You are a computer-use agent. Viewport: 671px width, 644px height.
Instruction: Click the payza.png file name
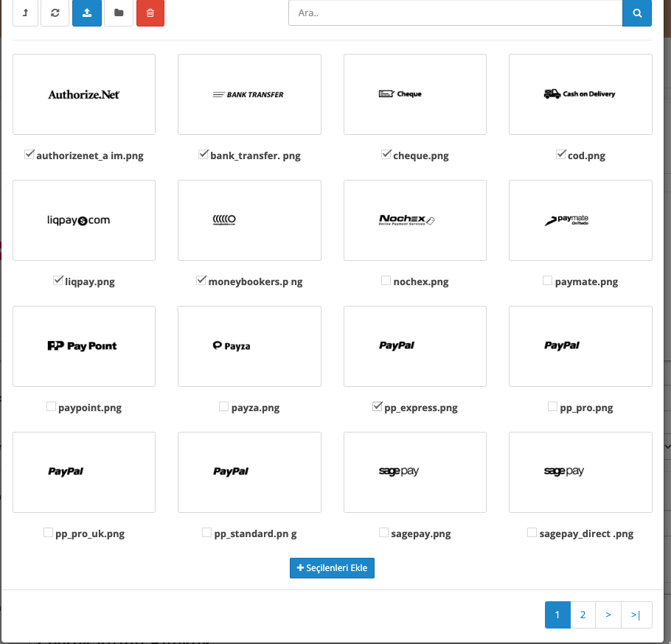click(255, 408)
